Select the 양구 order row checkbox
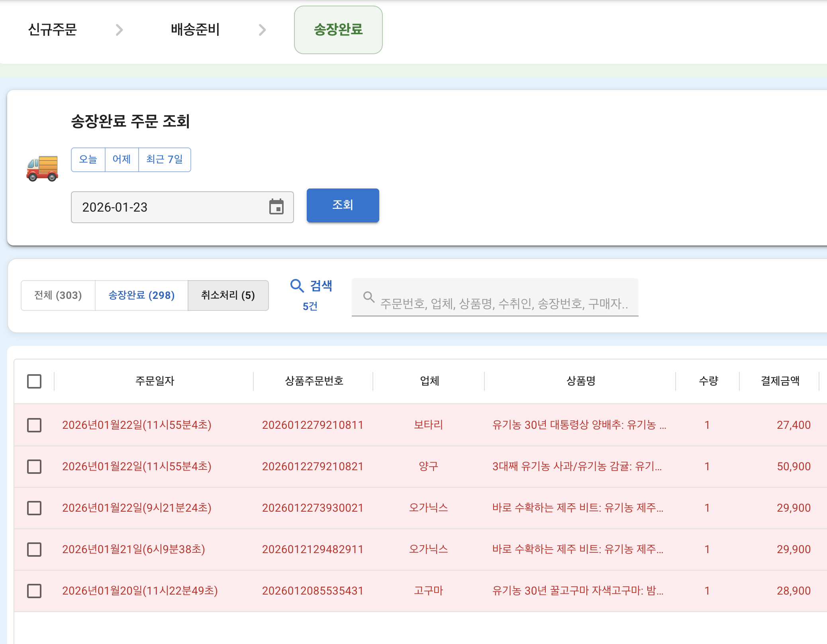Image resolution: width=827 pixels, height=644 pixels. point(34,466)
